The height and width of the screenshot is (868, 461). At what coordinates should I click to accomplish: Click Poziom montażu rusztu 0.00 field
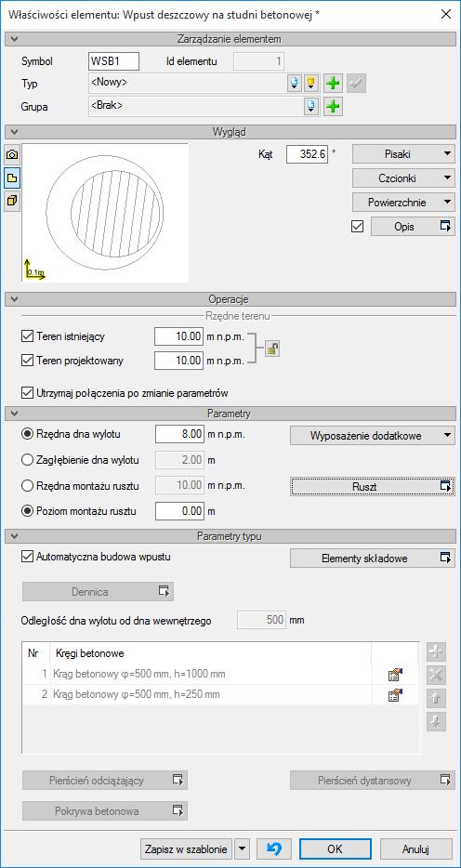pos(179,511)
